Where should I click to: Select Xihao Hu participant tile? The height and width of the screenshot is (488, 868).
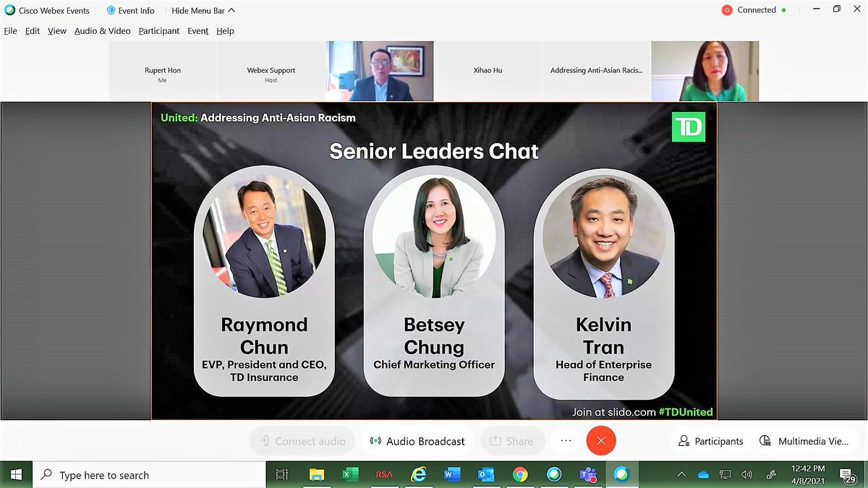point(488,71)
